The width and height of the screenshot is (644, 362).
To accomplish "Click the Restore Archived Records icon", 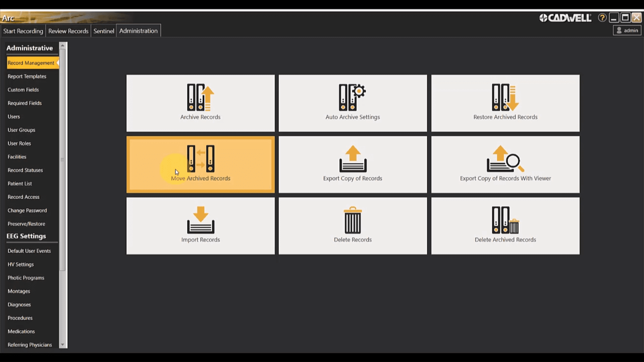I will click(505, 98).
